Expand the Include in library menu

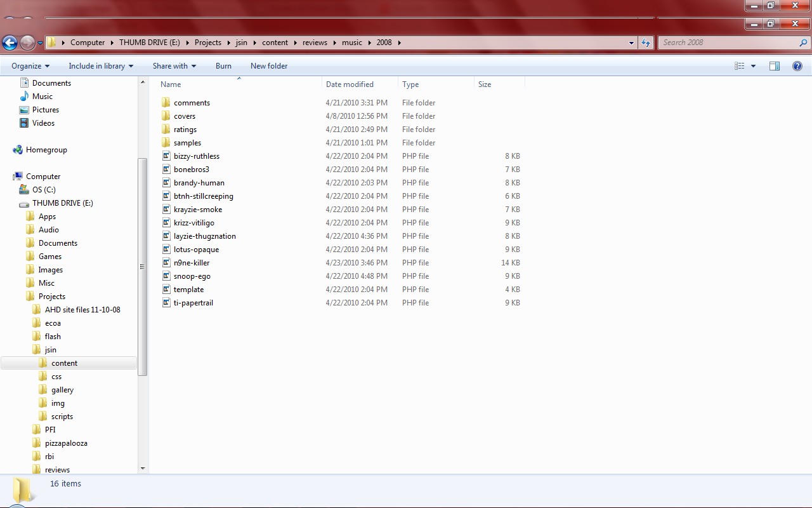point(101,66)
